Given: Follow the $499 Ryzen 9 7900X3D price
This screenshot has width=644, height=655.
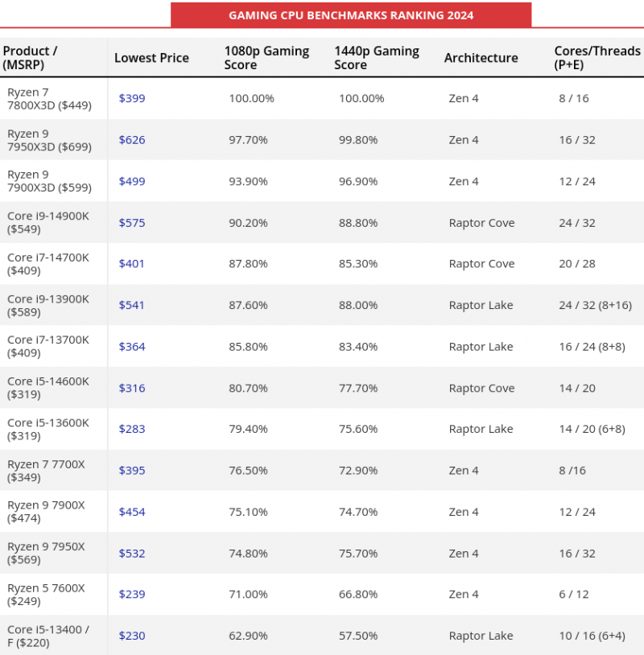Looking at the screenshot, I should (x=132, y=181).
